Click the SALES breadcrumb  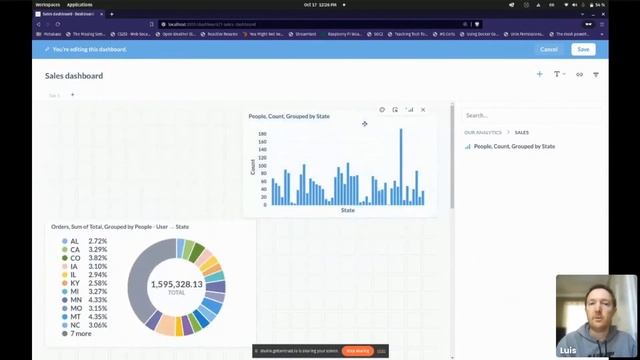tap(522, 133)
